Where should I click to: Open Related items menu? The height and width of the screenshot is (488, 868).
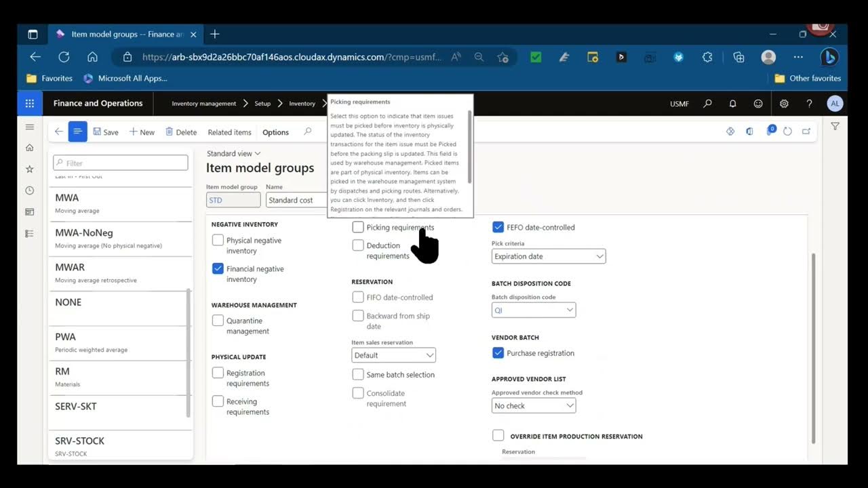coord(229,132)
